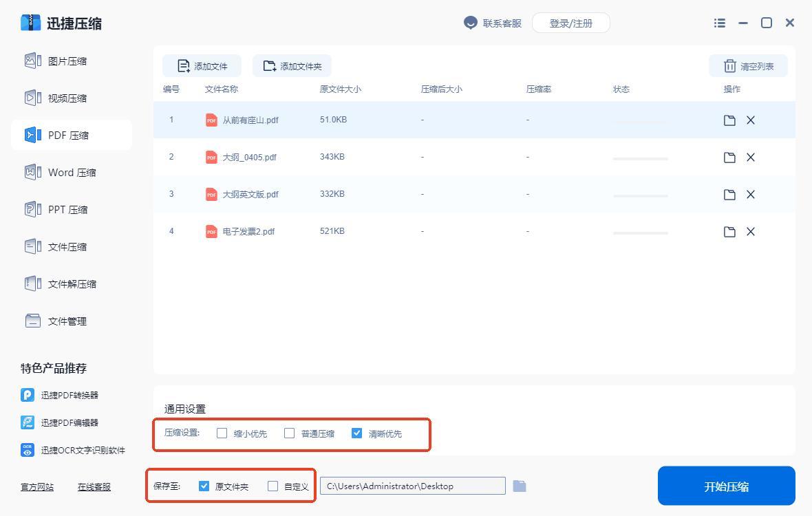This screenshot has height=516, width=812.
Task: Browse for output folder icon
Action: click(520, 486)
